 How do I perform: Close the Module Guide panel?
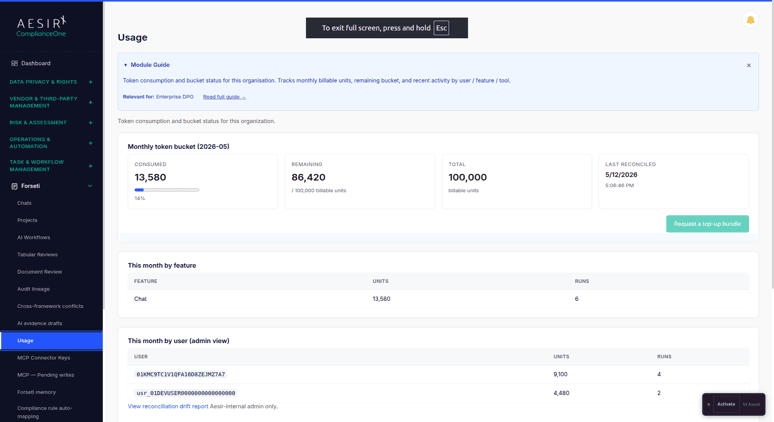coord(748,65)
